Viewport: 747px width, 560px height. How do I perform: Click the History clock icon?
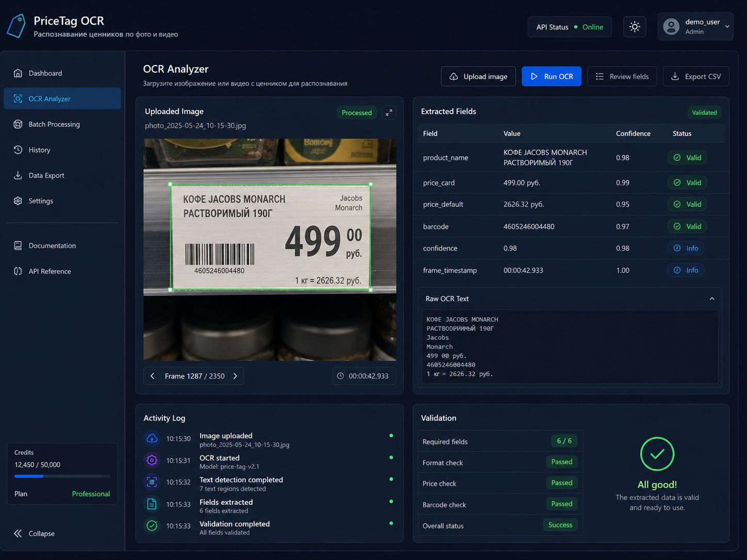point(18,150)
